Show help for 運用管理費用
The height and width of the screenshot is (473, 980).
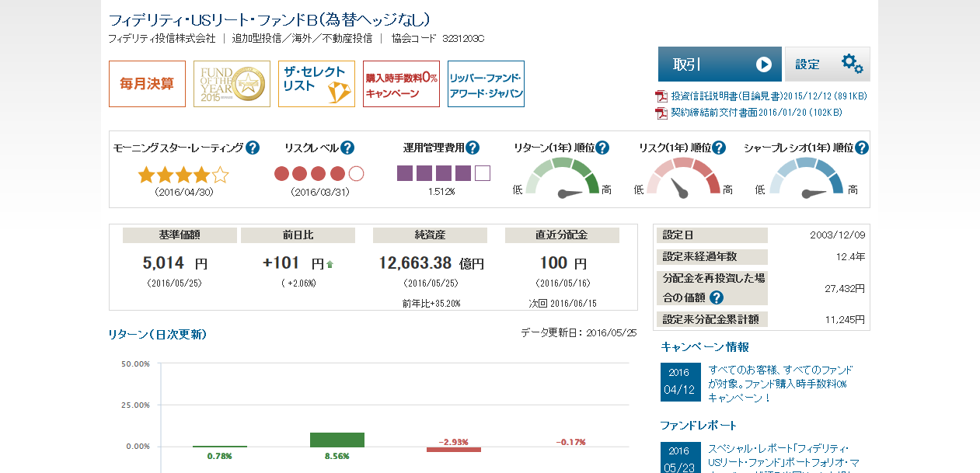(473, 148)
